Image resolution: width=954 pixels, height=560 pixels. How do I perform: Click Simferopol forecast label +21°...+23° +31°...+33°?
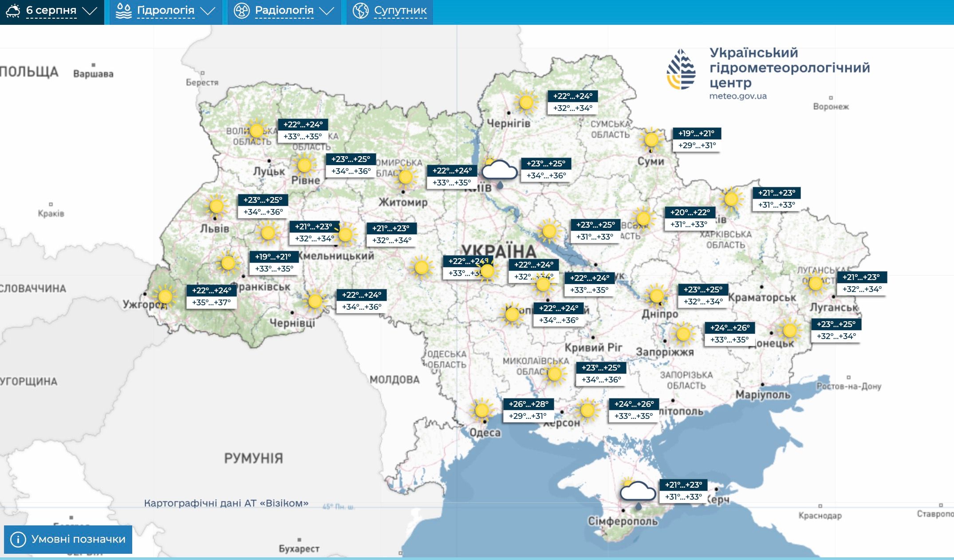(x=683, y=491)
